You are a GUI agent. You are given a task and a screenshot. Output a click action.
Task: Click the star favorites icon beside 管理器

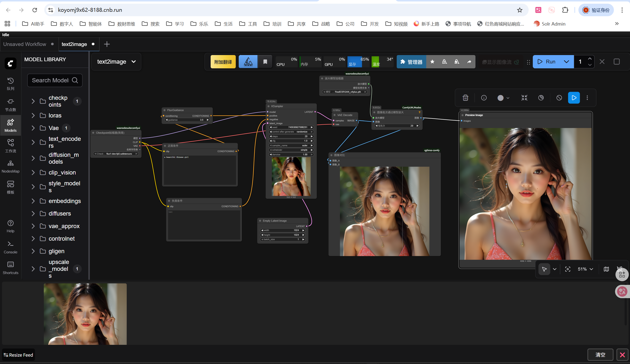point(432,62)
